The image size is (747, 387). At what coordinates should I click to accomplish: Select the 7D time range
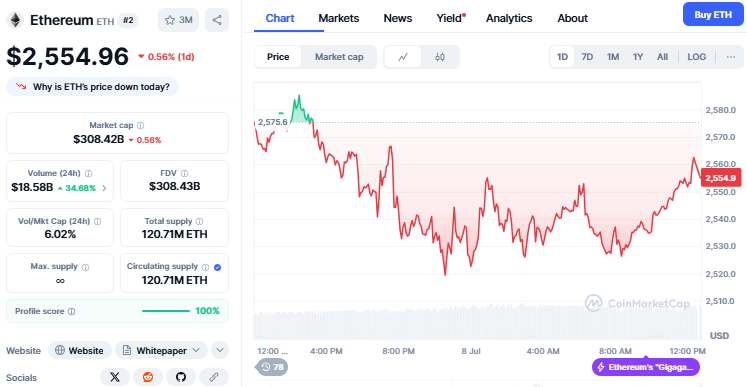pyautogui.click(x=587, y=57)
